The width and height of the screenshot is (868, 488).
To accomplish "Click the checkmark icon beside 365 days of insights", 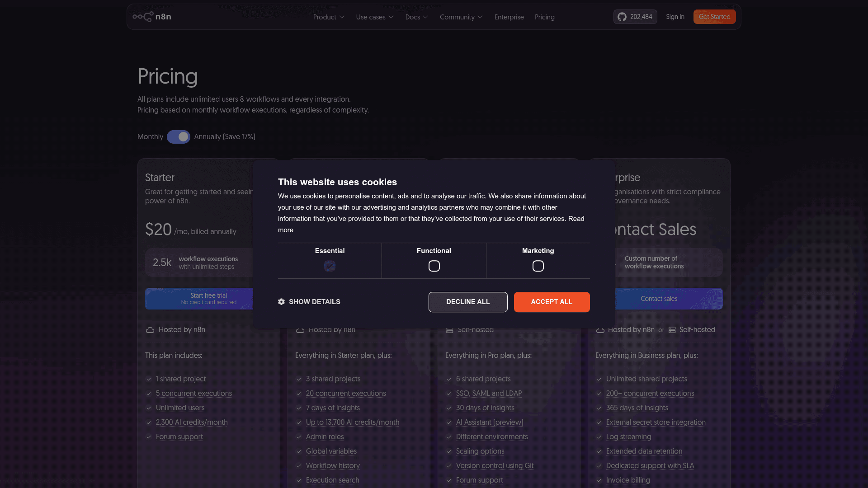I will point(599,408).
